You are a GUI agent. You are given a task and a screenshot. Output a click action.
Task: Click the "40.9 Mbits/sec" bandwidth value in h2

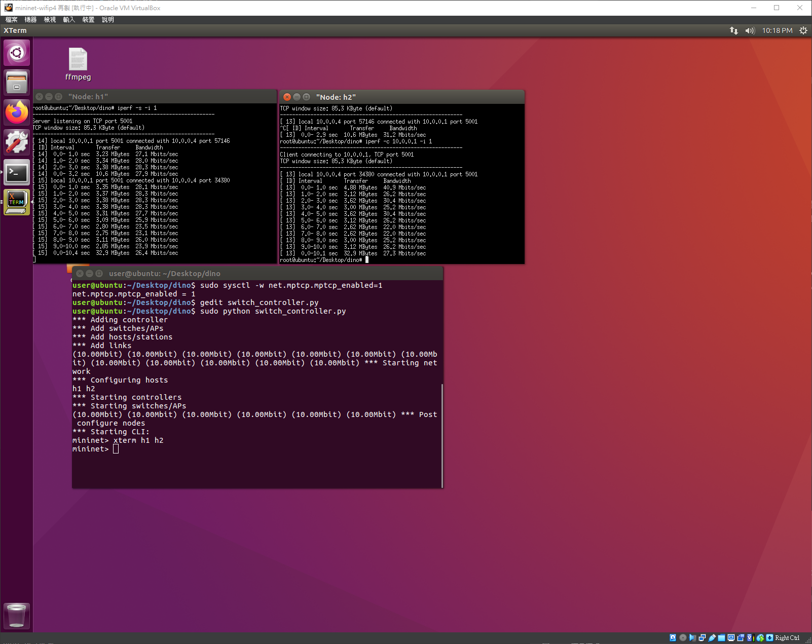tap(404, 187)
